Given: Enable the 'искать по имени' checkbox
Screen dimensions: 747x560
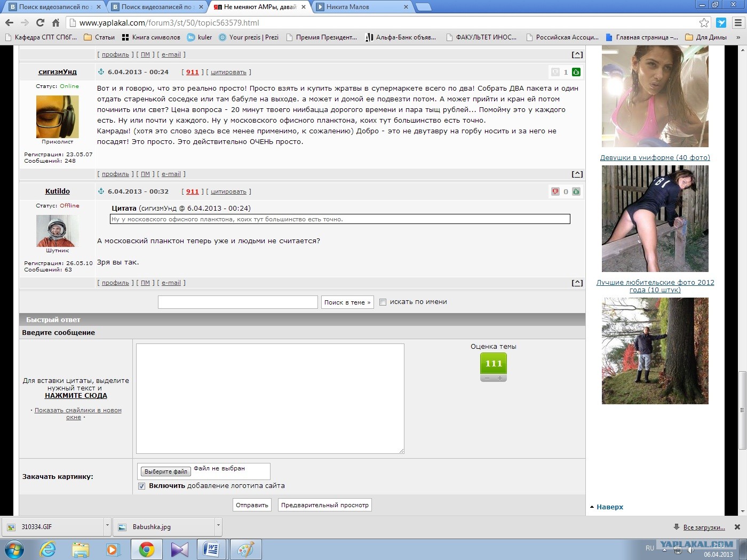Looking at the screenshot, I should [383, 302].
